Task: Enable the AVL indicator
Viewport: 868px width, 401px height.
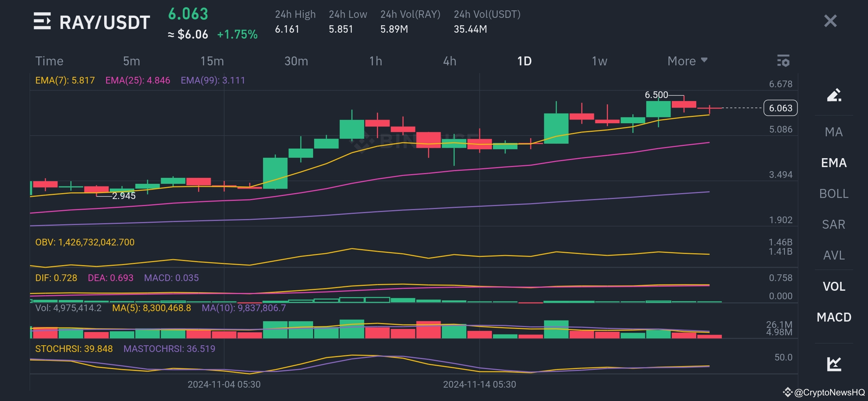Action: coord(834,255)
